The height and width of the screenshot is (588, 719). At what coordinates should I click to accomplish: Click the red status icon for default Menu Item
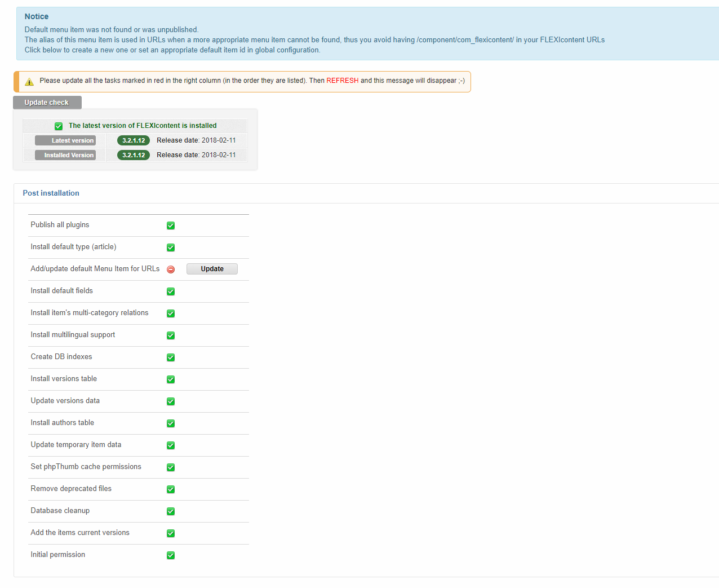point(171,269)
